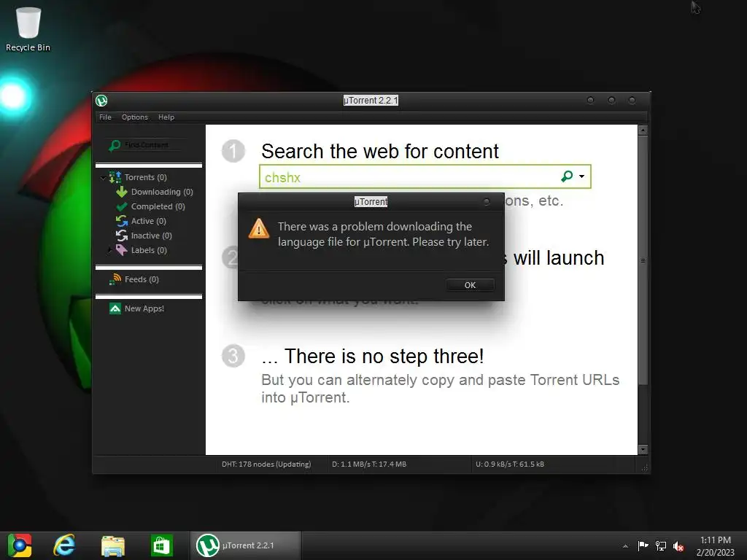
Task: Open the Help menu
Action: 166,117
